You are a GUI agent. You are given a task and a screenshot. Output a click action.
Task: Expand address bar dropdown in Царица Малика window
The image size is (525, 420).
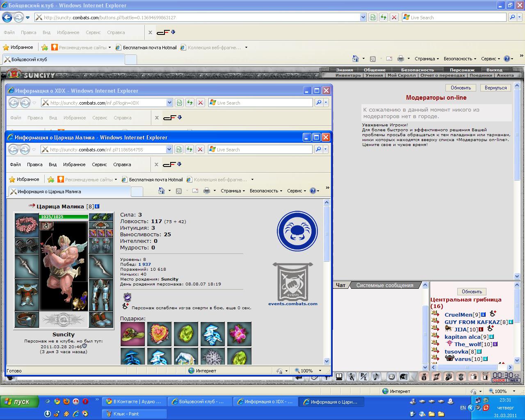169,150
